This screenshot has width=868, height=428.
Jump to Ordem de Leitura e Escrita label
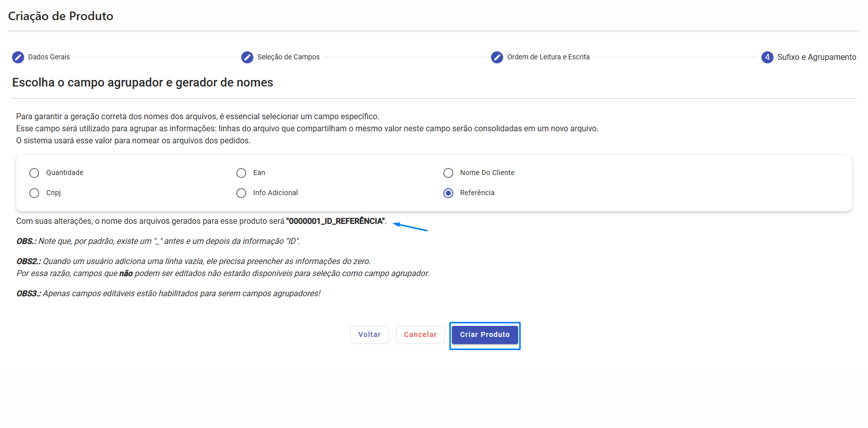pyautogui.click(x=548, y=57)
